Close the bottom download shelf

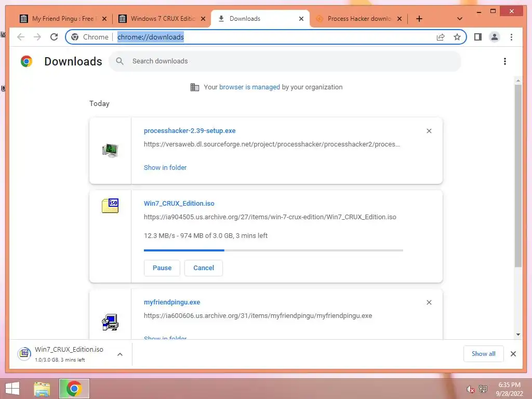tap(513, 354)
